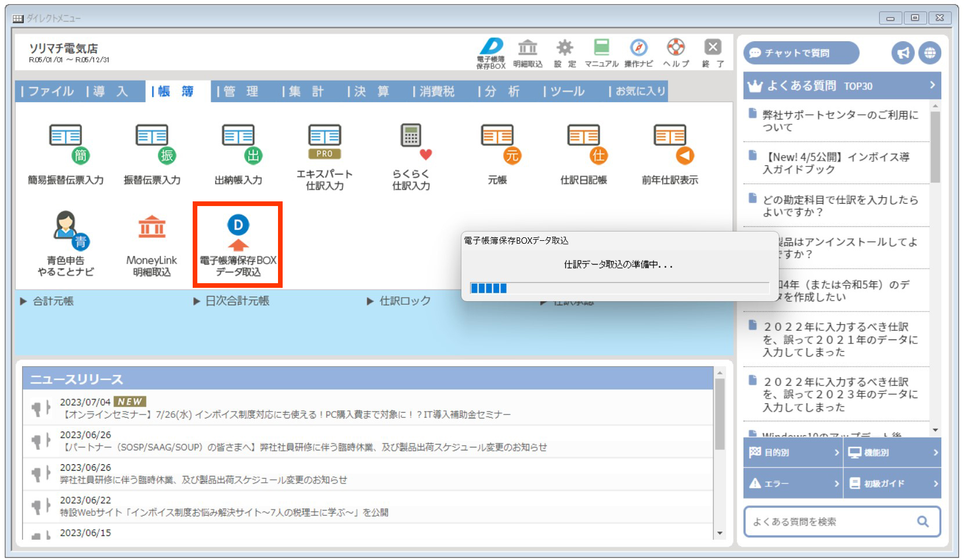The image size is (964, 560).
Task: Click the globe icon in support panel
Action: click(930, 53)
